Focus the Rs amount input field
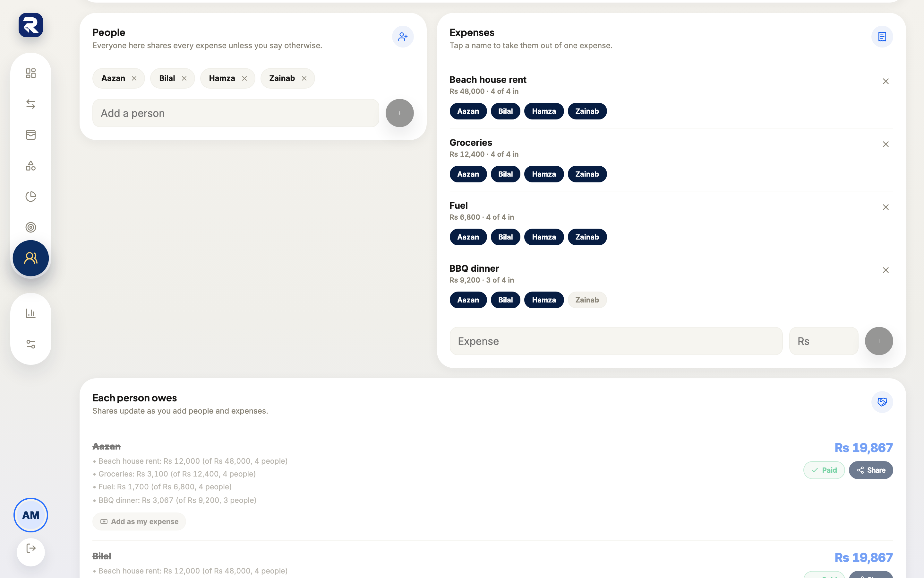The height and width of the screenshot is (578, 924). (824, 341)
